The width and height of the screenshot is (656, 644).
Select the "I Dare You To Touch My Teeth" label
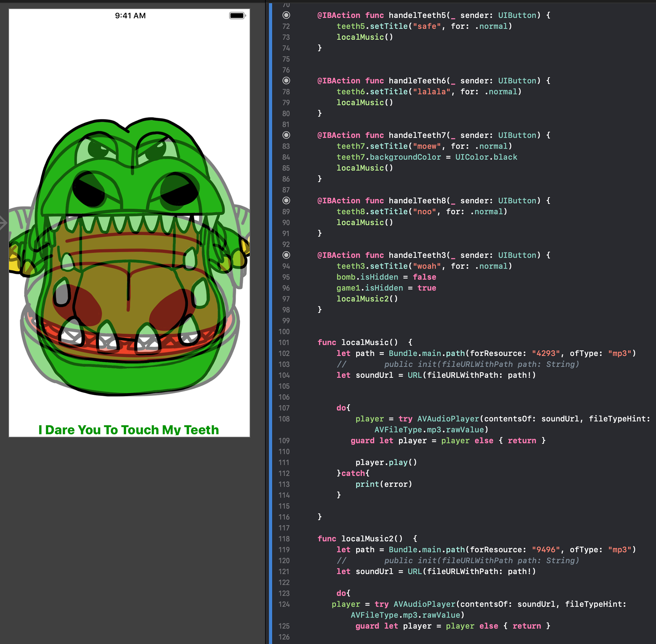pos(128,430)
